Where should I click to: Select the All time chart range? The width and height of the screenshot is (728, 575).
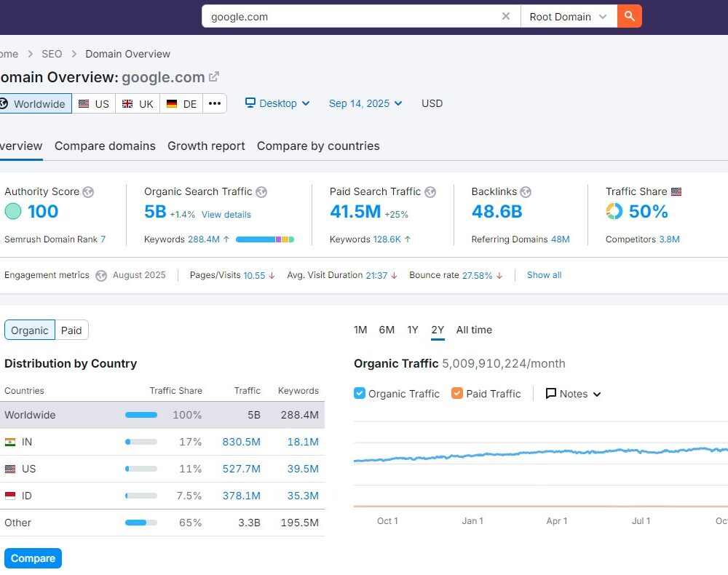coord(474,330)
